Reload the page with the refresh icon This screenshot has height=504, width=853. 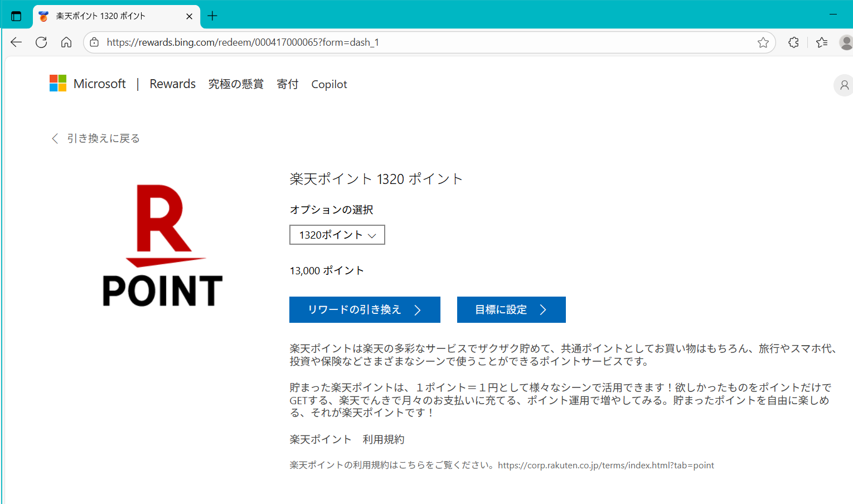[x=41, y=42]
